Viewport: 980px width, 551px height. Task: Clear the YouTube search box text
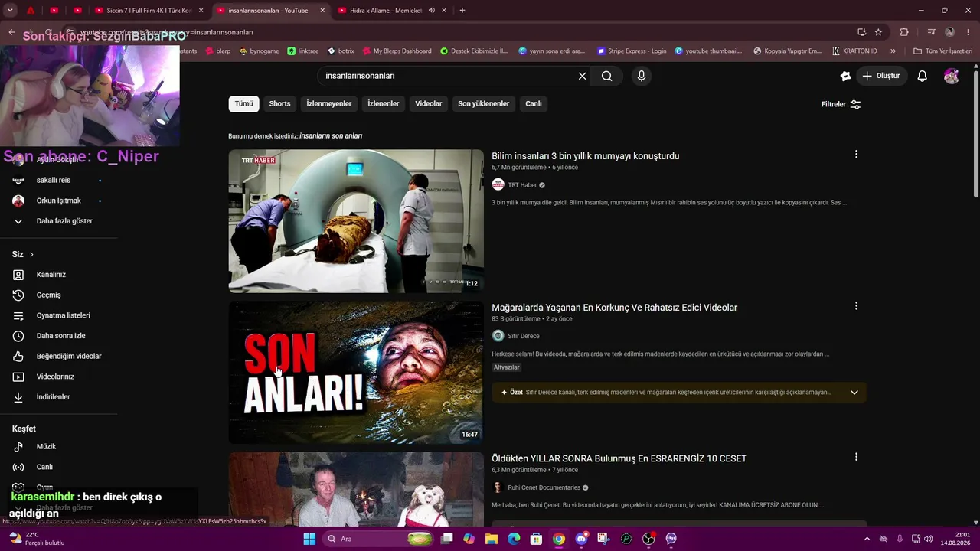tap(582, 76)
